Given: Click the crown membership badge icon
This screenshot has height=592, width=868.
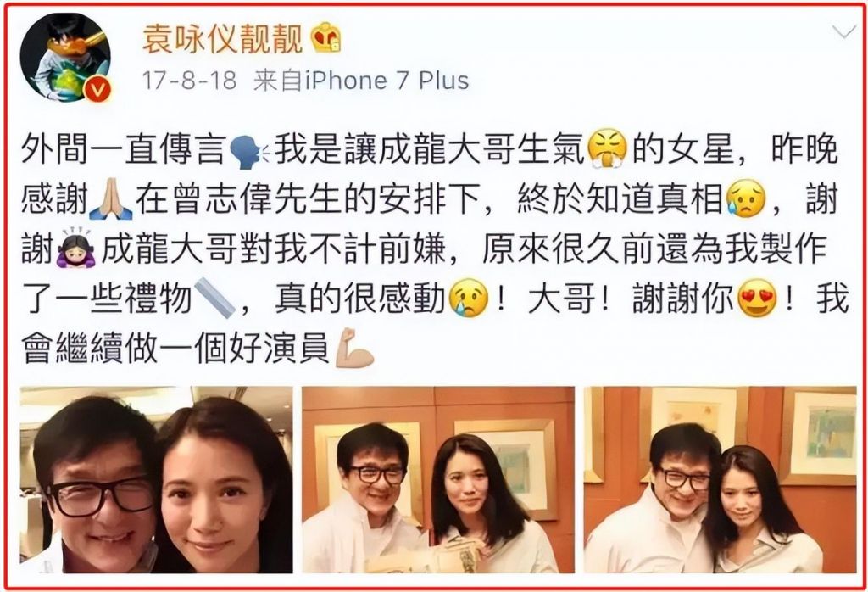Looking at the screenshot, I should [x=325, y=38].
